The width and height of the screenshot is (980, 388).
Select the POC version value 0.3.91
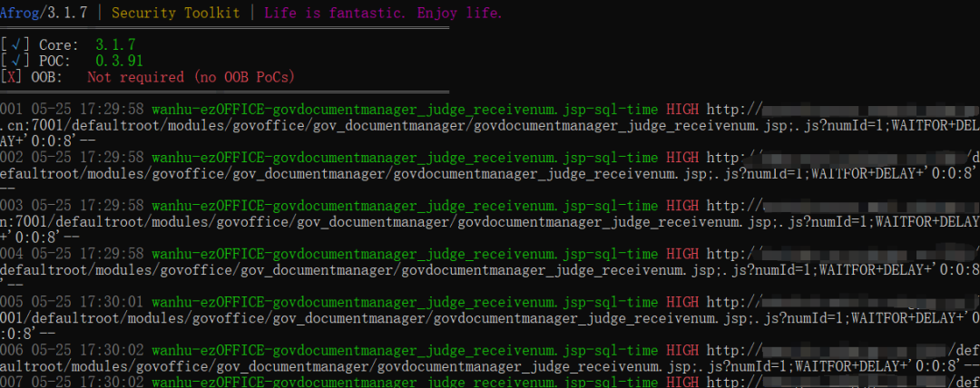120,61
